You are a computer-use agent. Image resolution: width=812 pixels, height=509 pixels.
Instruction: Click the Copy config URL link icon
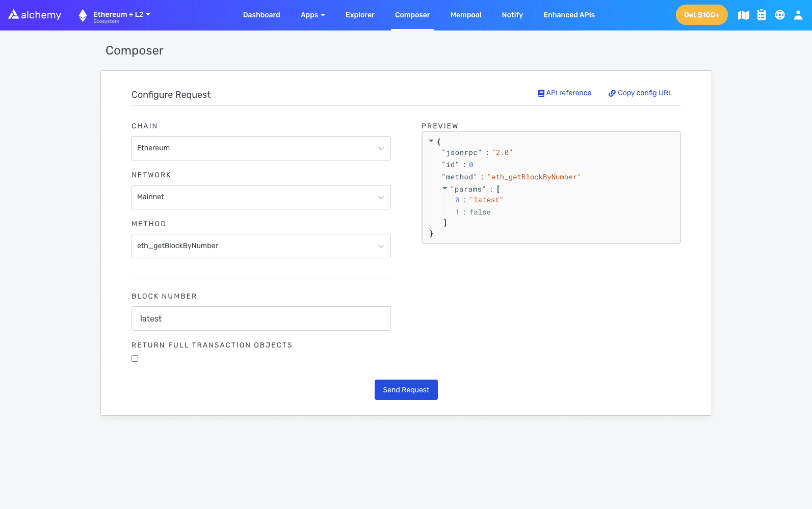coord(612,93)
